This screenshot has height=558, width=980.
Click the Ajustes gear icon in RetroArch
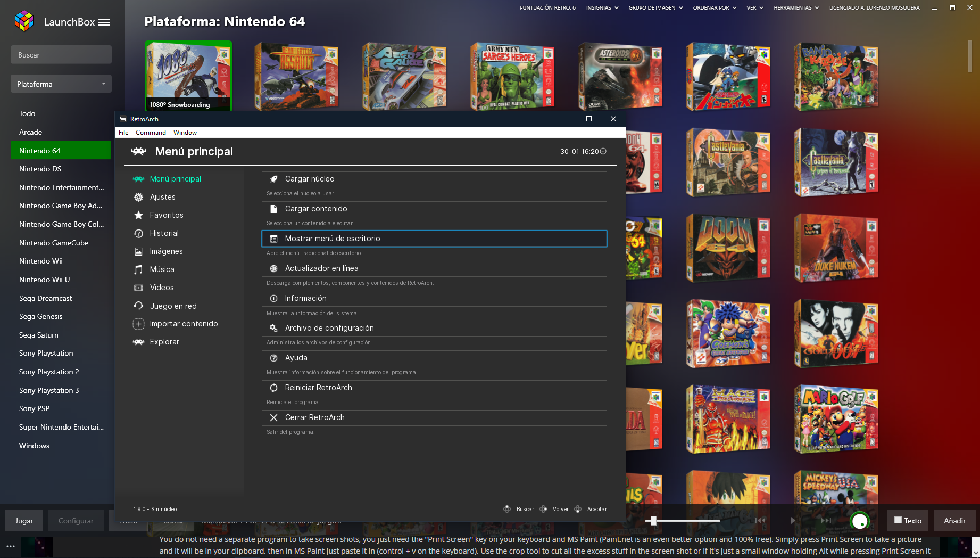(x=138, y=197)
